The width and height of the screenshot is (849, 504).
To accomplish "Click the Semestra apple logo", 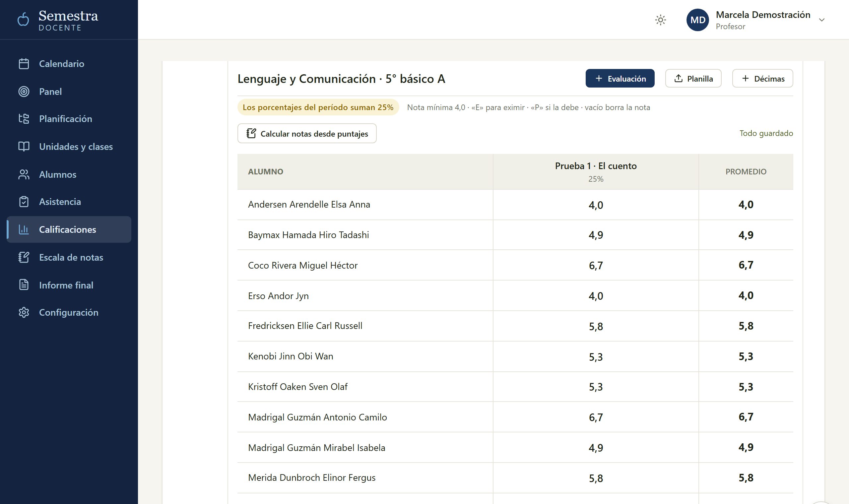I will point(23,19).
